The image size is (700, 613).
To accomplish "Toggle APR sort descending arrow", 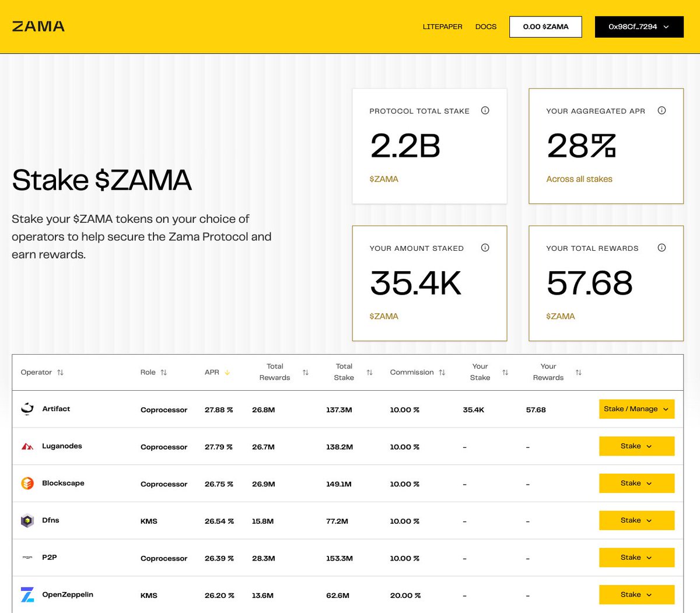I will point(227,372).
